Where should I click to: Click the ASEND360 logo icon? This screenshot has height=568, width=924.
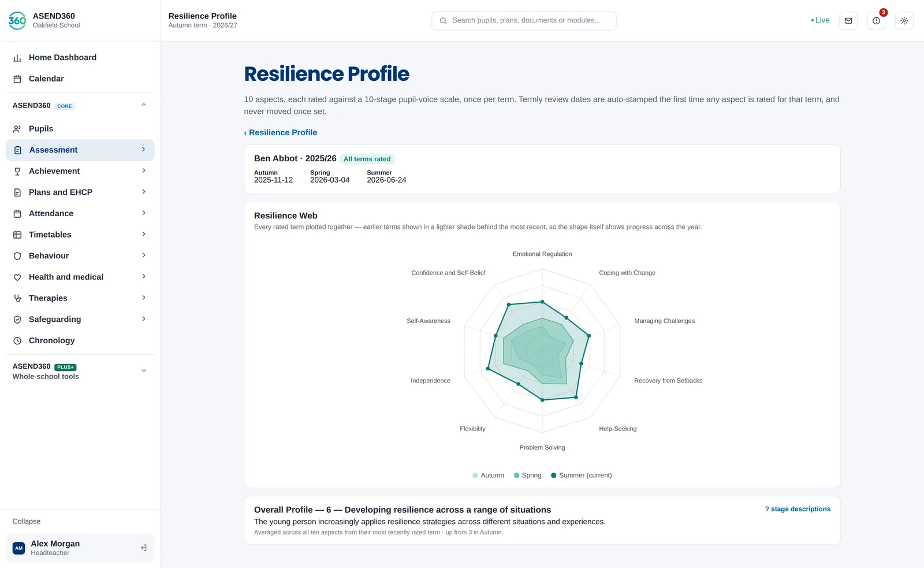pyautogui.click(x=17, y=20)
